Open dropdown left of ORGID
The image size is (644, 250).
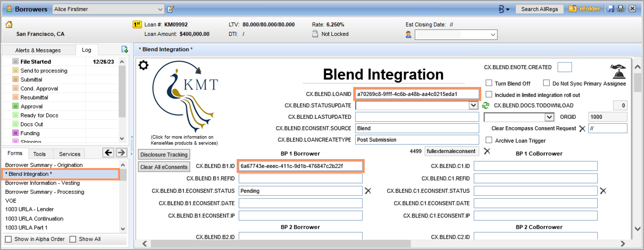click(x=549, y=117)
